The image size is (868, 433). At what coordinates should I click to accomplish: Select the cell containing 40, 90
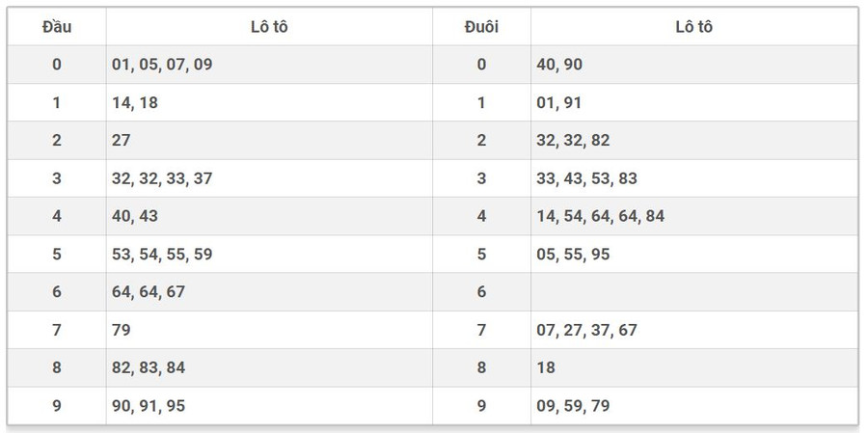559,65
